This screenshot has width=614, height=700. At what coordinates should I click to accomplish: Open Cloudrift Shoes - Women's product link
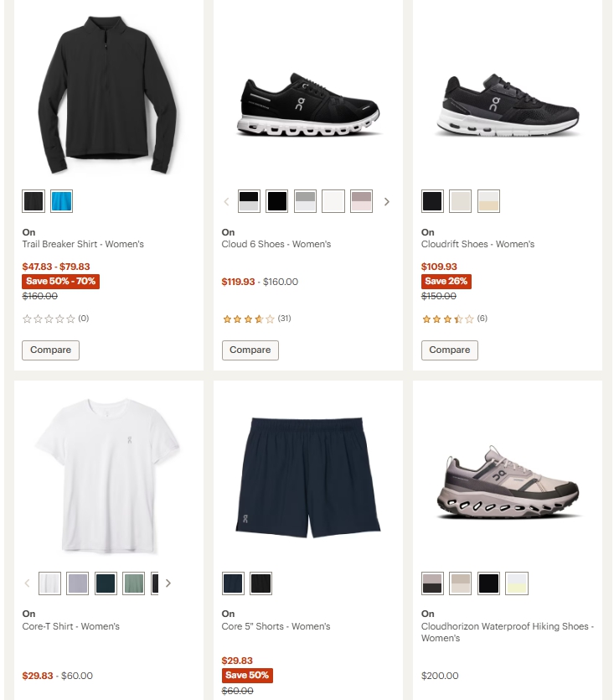pos(477,244)
